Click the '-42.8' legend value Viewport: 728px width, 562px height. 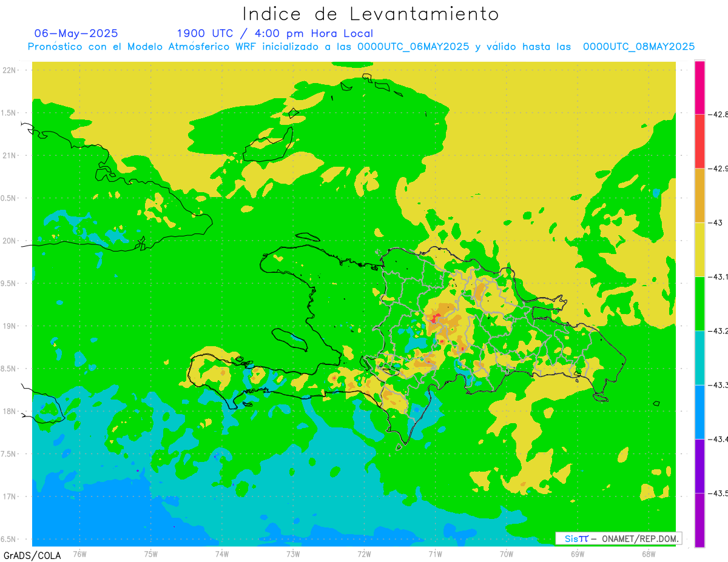tap(718, 114)
